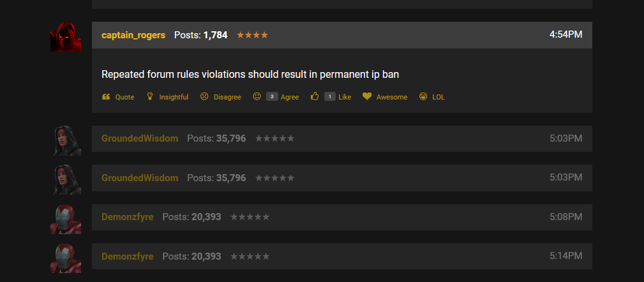Expand the second collapsed GroundedWisdom post
Viewport: 644px width, 282px height.
[341, 178]
